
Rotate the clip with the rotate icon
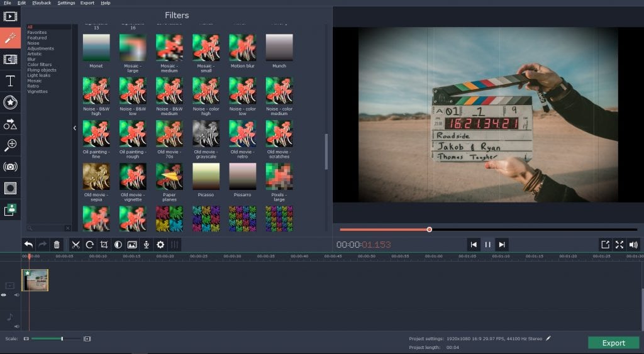click(89, 245)
